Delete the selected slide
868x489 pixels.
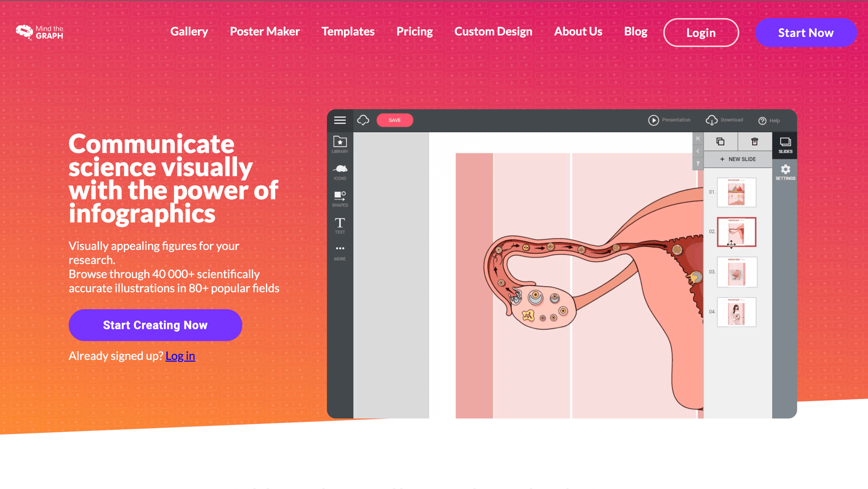tap(754, 142)
